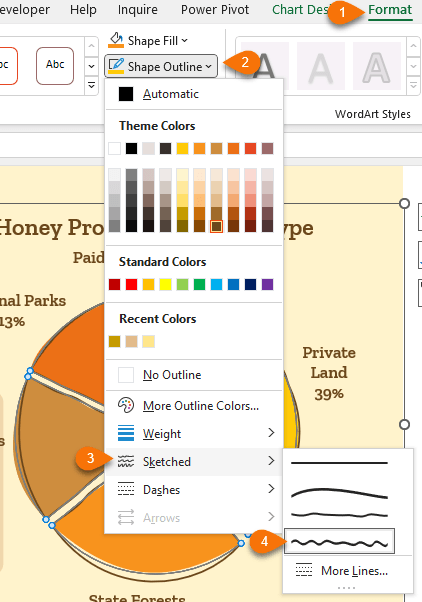
Task: Select the outlined WordArt style A
Action: 377,66
